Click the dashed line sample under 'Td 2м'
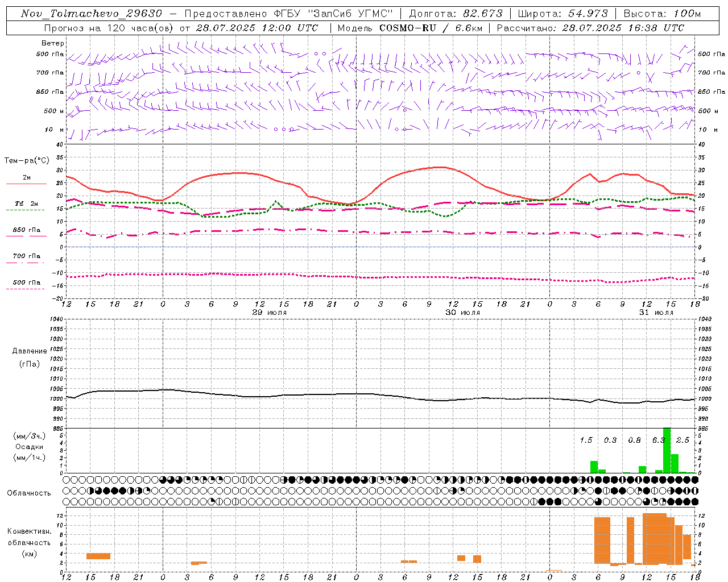Screen dimensions: 728x582 click(25, 210)
